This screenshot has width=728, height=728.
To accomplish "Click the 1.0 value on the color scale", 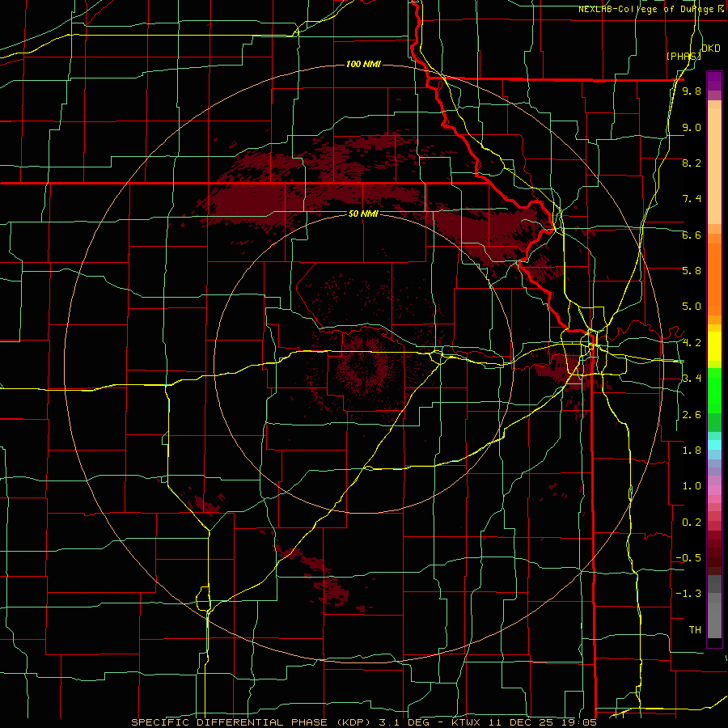I will coord(692,486).
